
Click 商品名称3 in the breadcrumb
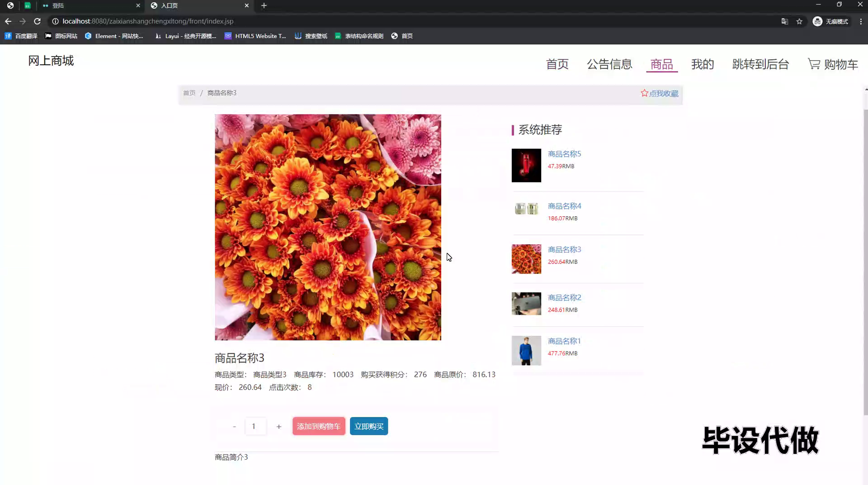click(222, 93)
